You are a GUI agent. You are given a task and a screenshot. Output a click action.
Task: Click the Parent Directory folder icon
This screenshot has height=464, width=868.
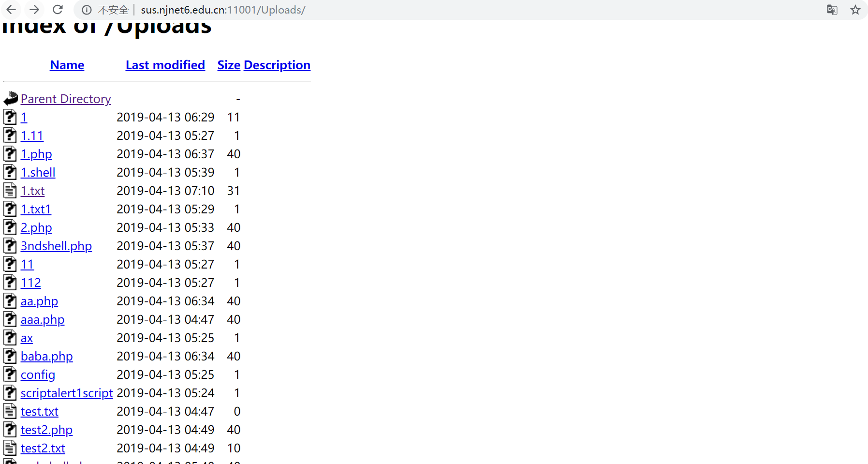[x=9, y=98]
